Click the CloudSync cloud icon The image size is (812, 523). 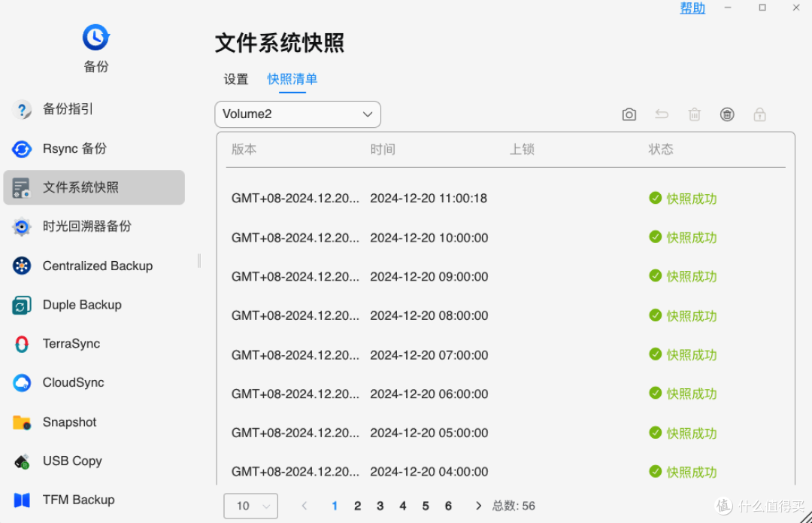tap(22, 382)
